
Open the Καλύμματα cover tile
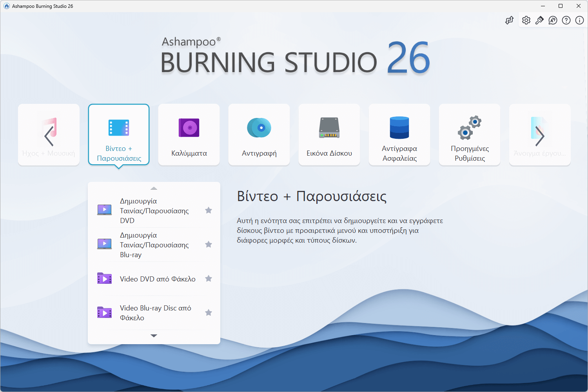point(189,134)
